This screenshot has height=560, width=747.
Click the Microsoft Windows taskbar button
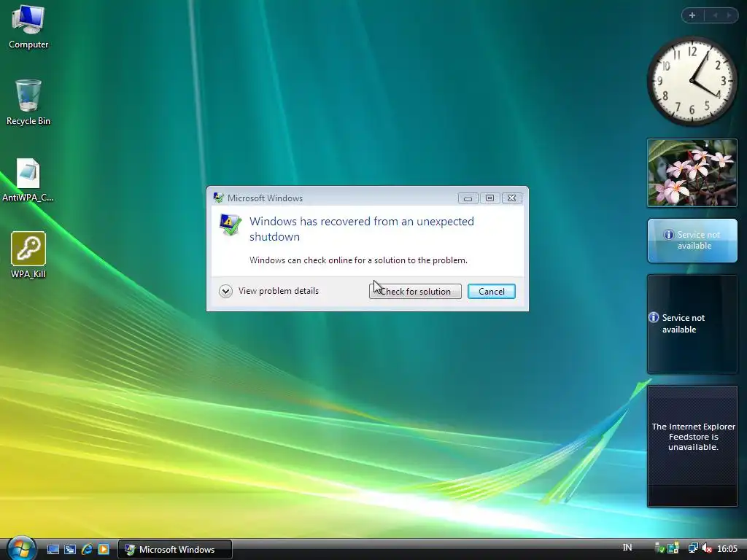point(175,550)
